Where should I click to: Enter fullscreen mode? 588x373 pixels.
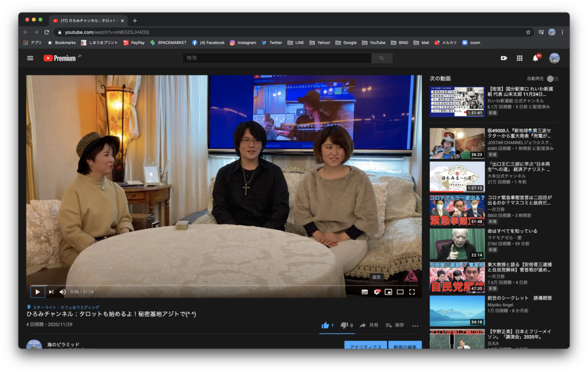pyautogui.click(x=412, y=292)
